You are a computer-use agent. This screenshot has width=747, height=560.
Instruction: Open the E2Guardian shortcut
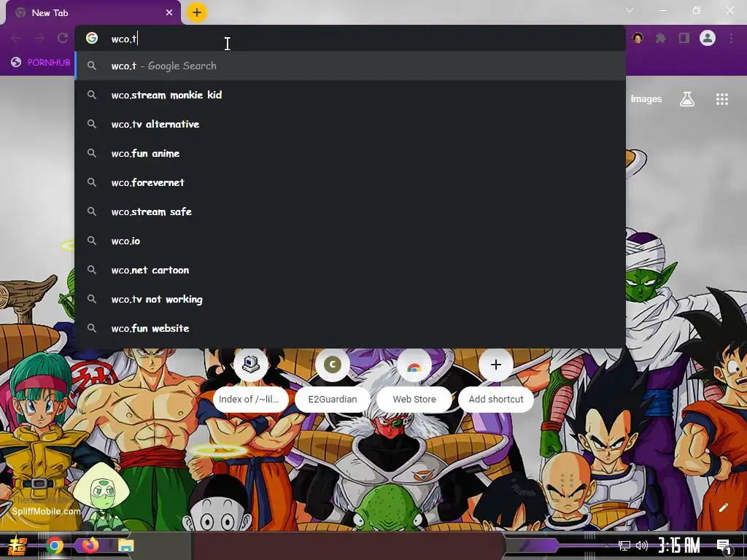click(x=333, y=381)
